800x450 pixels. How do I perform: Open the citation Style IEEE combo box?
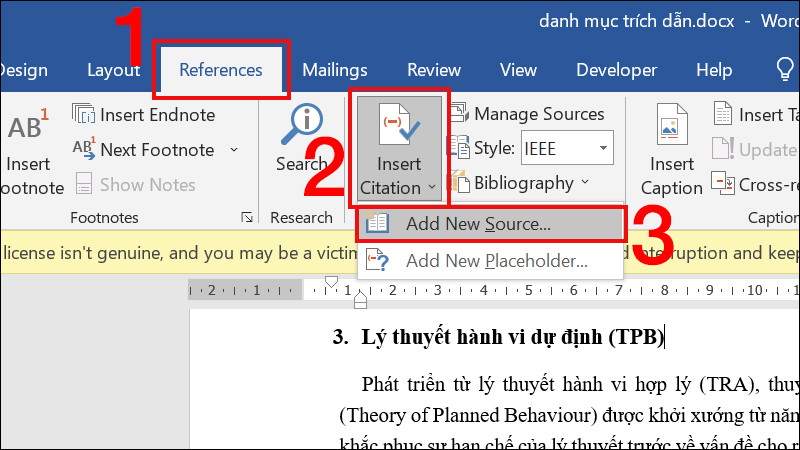point(565,149)
